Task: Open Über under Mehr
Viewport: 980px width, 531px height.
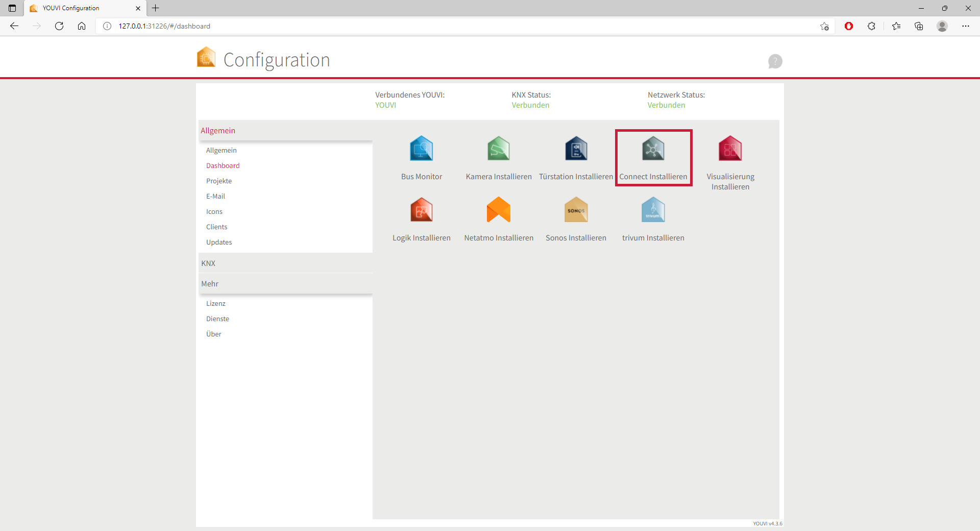Action: coord(214,334)
